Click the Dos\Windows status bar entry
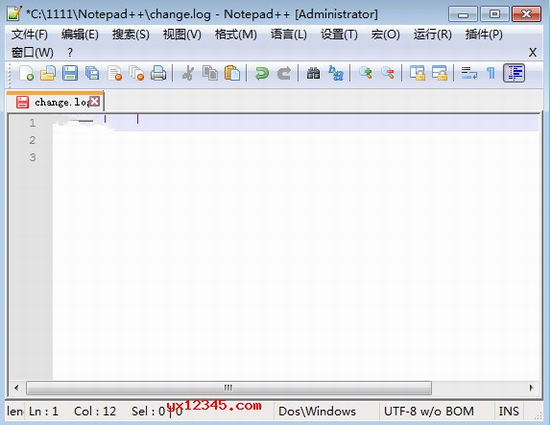 317,411
